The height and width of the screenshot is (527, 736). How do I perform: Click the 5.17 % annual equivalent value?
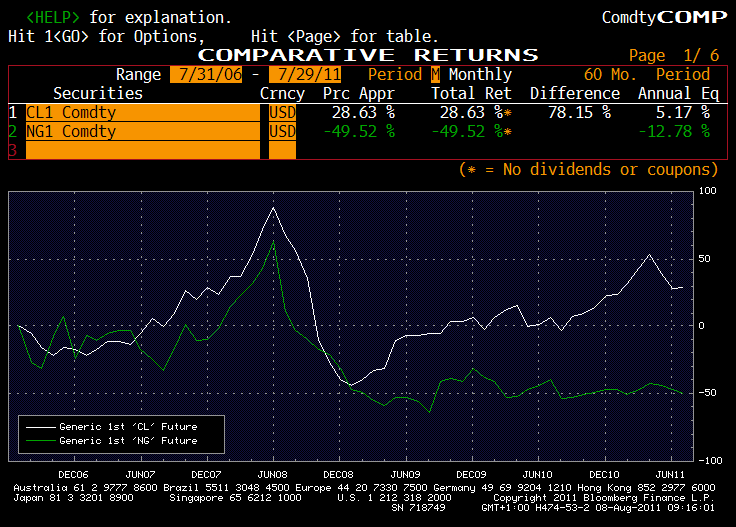pyautogui.click(x=683, y=113)
